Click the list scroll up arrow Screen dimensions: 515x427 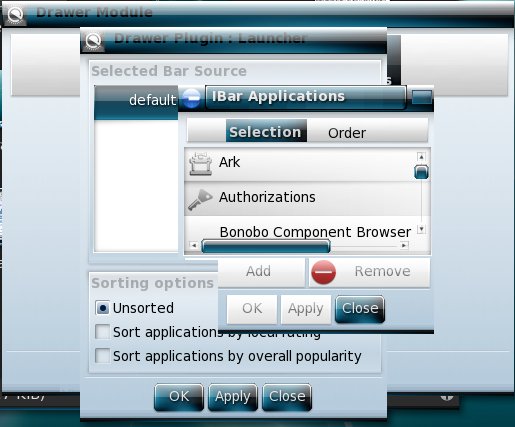click(x=421, y=157)
